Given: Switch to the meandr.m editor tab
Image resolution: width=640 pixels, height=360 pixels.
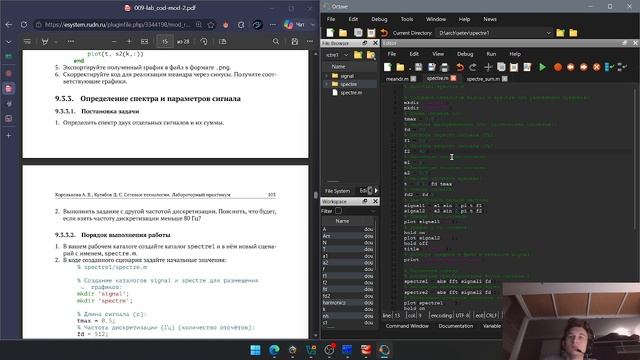Looking at the screenshot, I should [x=397, y=79].
